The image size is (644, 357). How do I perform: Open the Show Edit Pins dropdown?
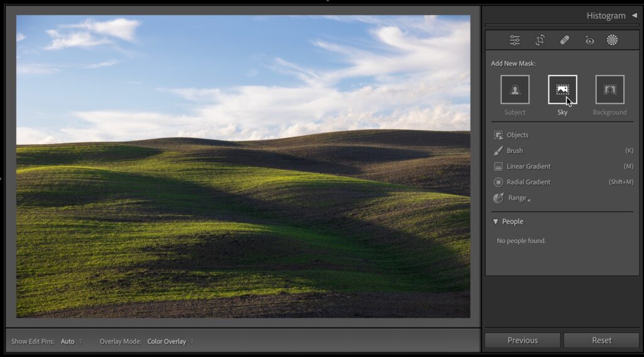[x=71, y=341]
